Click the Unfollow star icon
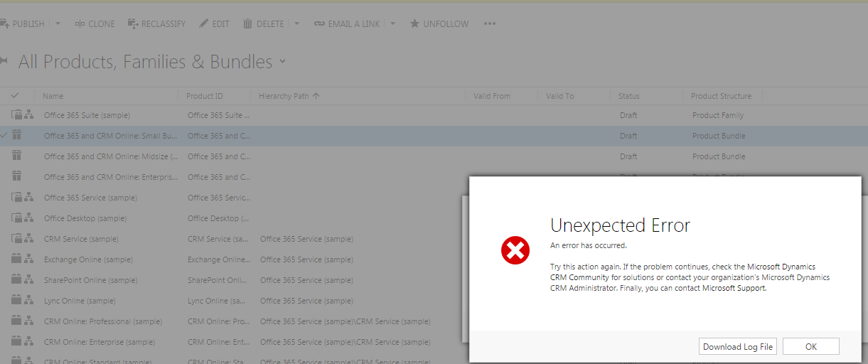Image resolution: width=868 pixels, height=364 pixels. click(414, 24)
